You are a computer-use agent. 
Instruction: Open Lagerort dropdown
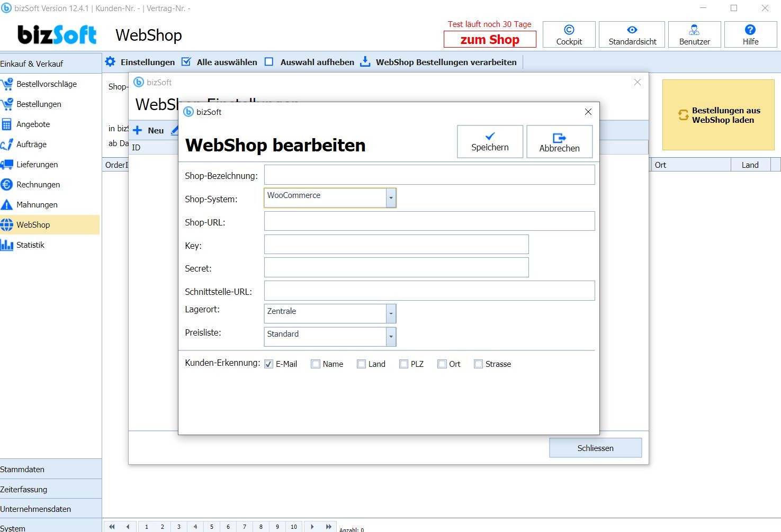(391, 314)
